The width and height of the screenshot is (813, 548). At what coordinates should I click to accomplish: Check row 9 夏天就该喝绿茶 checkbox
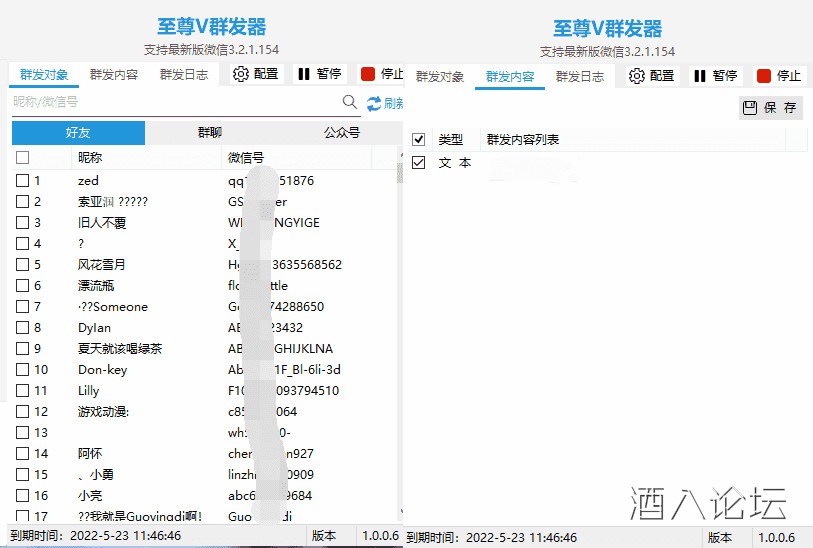tap(22, 348)
